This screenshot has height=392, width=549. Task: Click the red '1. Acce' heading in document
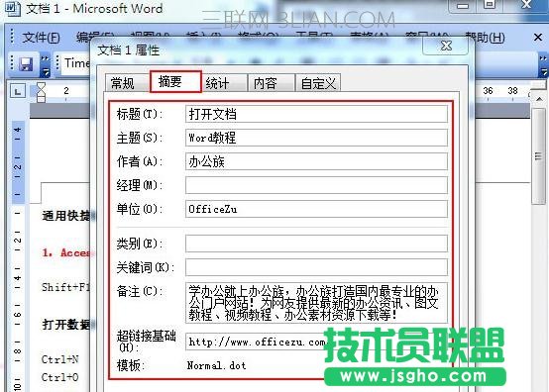click(65, 252)
